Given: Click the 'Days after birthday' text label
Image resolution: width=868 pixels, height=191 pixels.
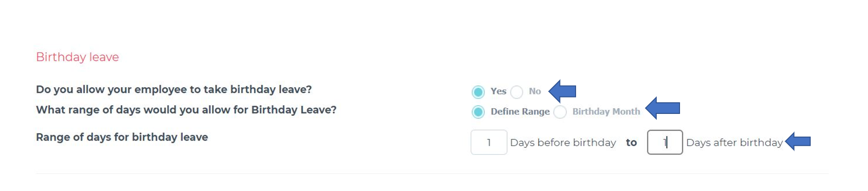Looking at the screenshot, I should [734, 143].
